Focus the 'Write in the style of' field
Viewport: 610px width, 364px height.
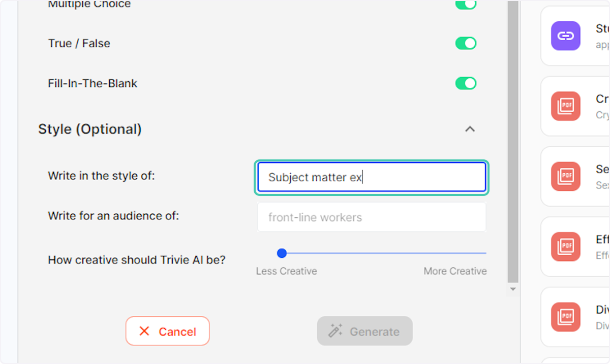click(371, 177)
